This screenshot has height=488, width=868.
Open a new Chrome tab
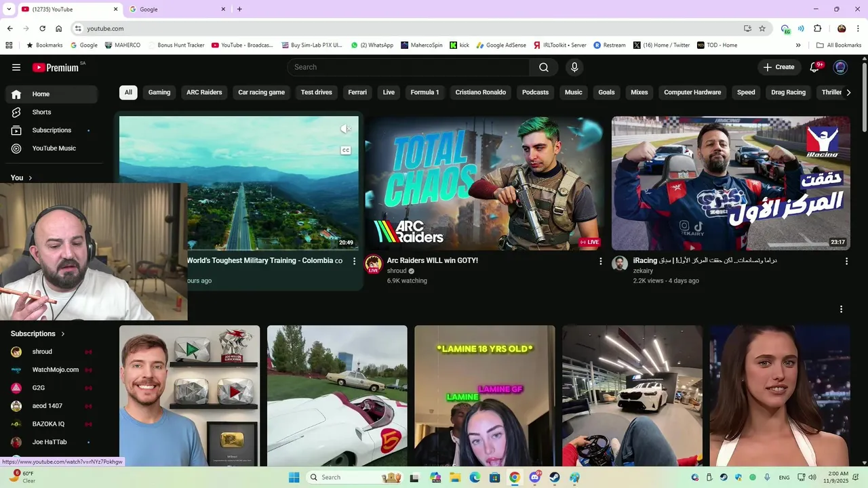pos(239,9)
